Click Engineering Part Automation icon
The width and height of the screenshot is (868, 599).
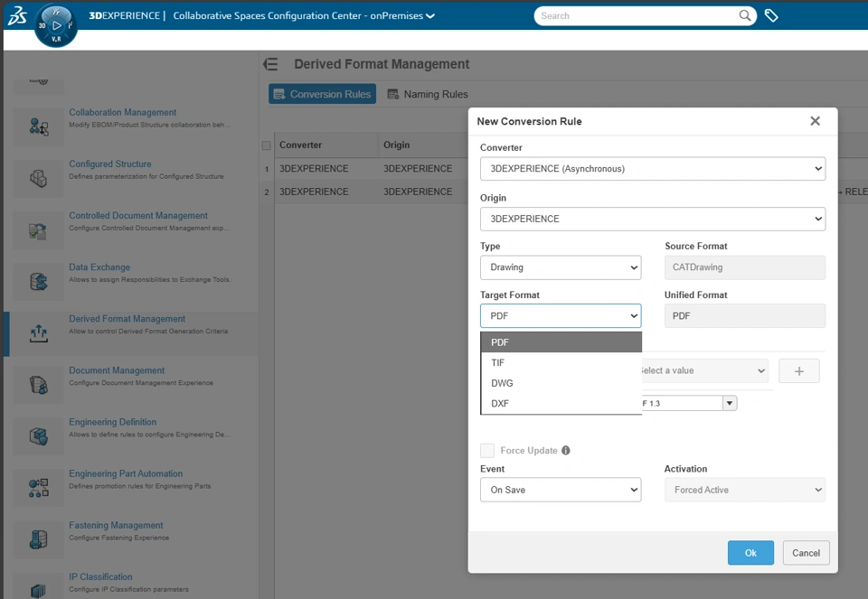38,488
